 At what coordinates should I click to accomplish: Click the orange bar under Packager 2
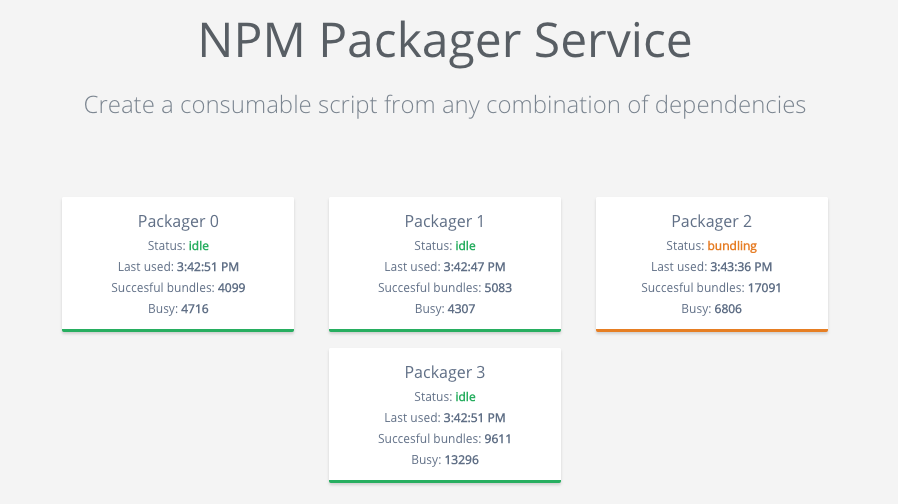pos(711,329)
